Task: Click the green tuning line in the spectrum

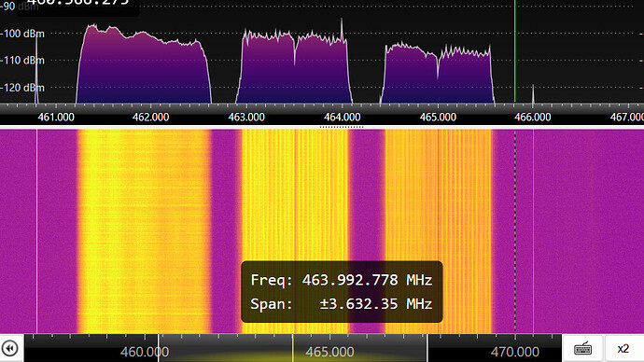Action: pos(514,51)
